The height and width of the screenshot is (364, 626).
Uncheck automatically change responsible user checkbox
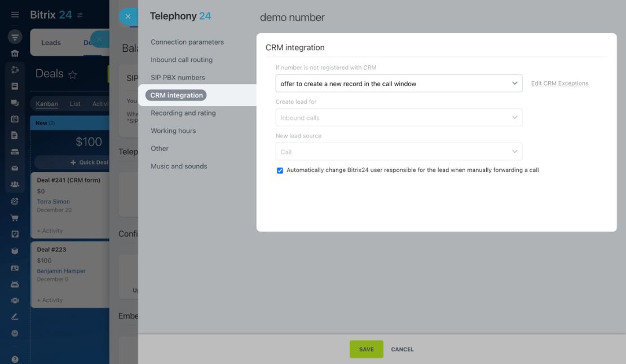tap(280, 171)
